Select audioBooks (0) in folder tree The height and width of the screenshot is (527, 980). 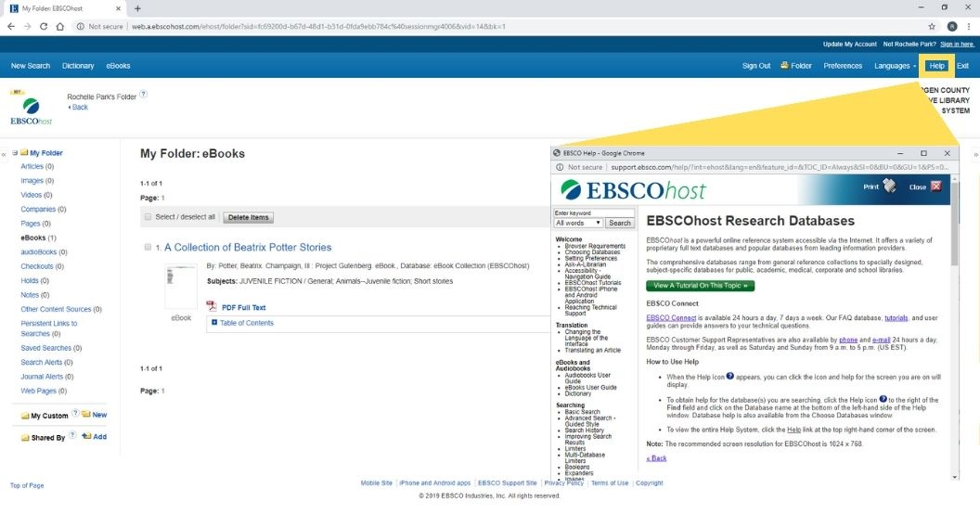(44, 252)
